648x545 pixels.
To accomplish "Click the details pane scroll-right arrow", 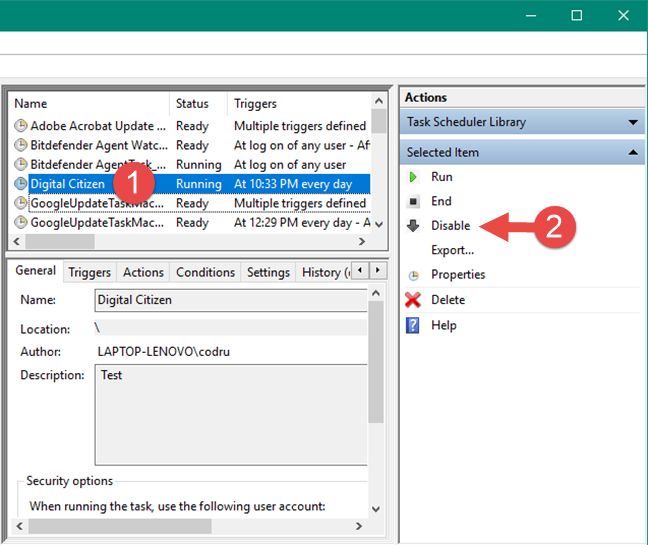I will [x=359, y=526].
